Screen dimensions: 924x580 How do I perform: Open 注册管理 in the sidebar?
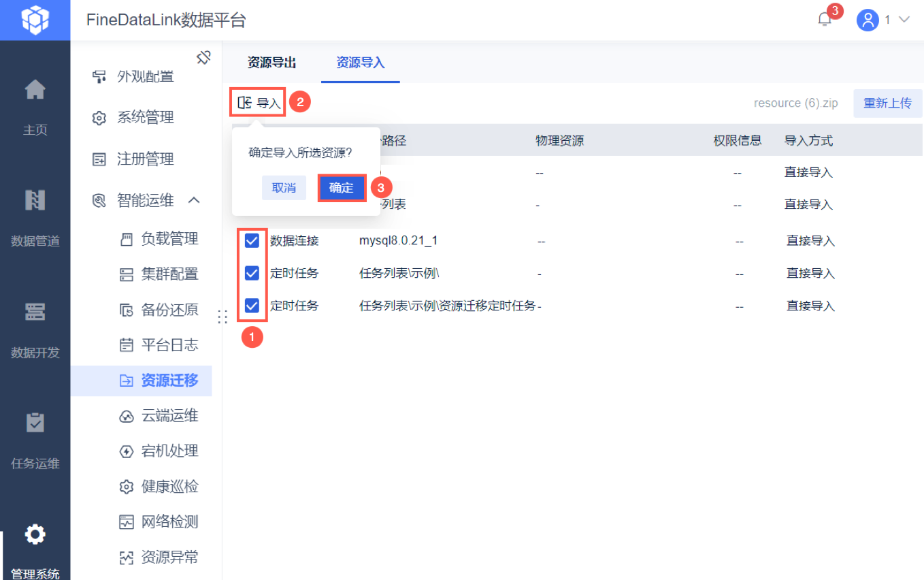click(146, 159)
